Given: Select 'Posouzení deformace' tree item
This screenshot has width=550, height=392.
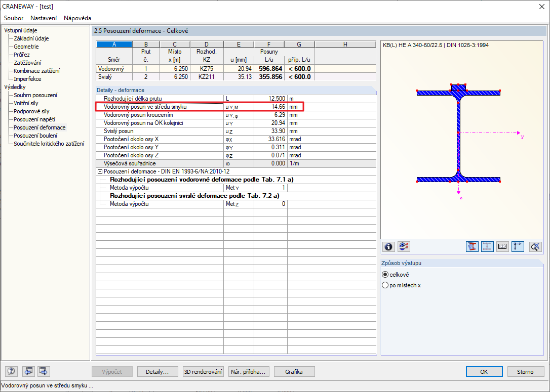Looking at the screenshot, I should 40,127.
